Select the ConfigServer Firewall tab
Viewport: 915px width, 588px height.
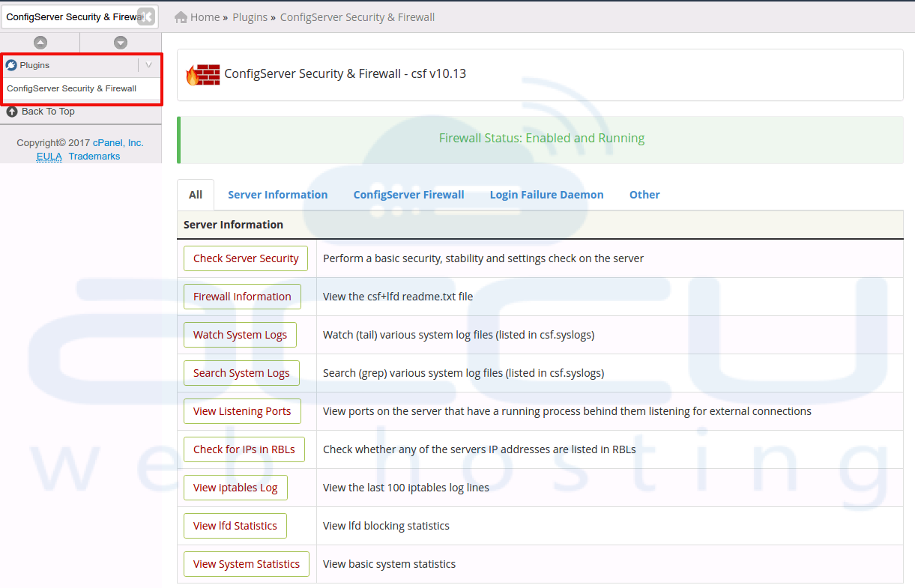pos(409,195)
